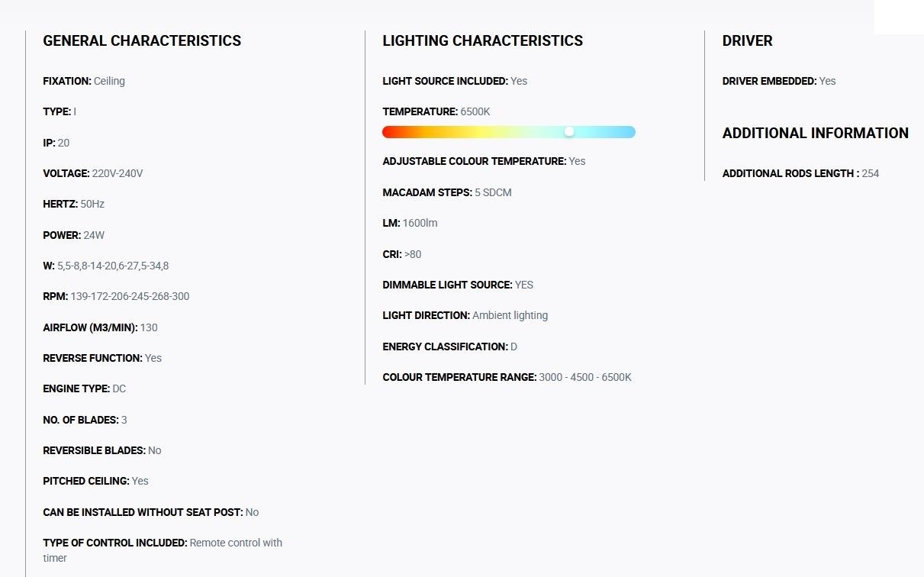
Task: Select the Fixation: Ceiling entry
Action: 84,81
